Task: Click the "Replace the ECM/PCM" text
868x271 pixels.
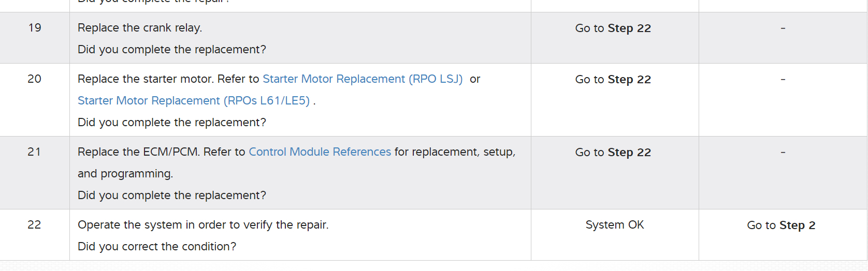Action: 138,152
